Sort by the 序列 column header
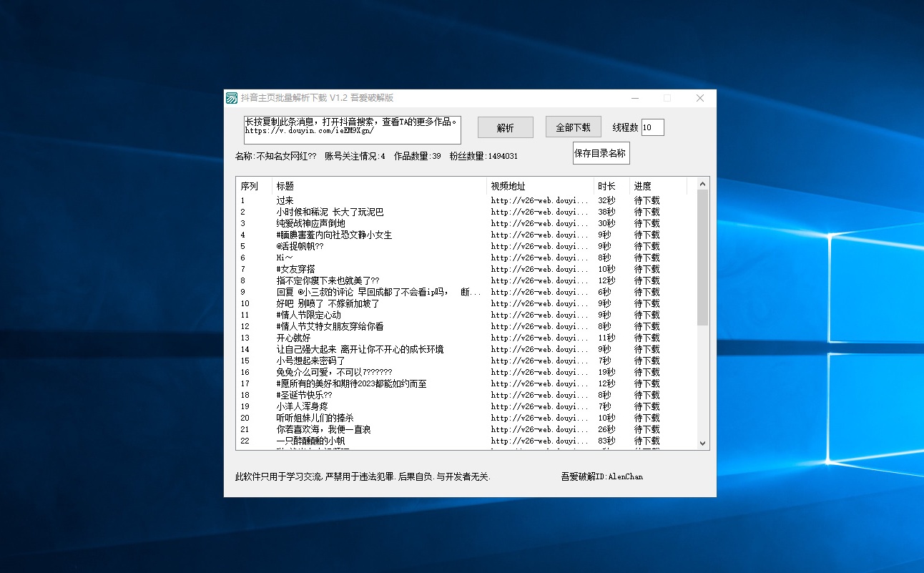The image size is (924, 573). (x=254, y=186)
